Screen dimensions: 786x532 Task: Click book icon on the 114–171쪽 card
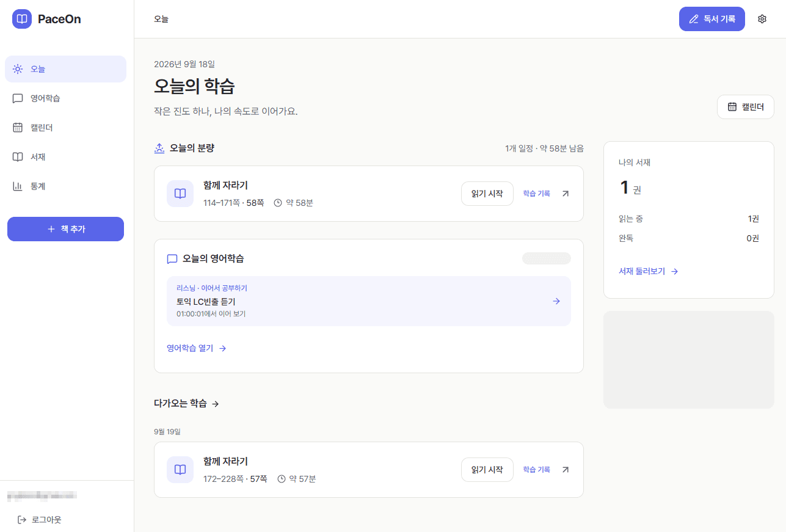(x=180, y=194)
